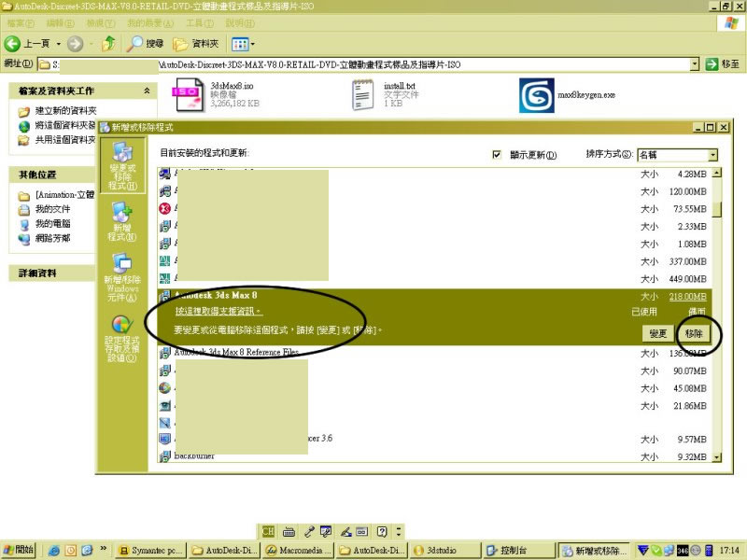
Task: Switch to the 3dstudio taskbar button
Action: (445, 551)
